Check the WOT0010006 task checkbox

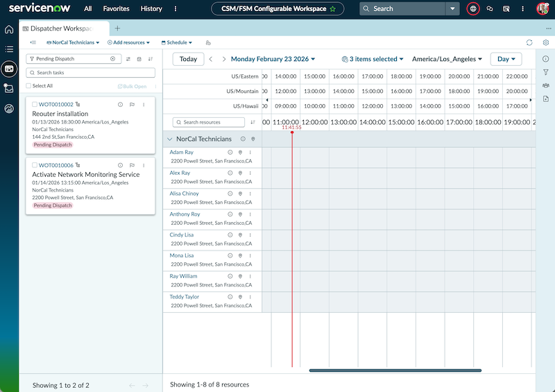tap(34, 165)
